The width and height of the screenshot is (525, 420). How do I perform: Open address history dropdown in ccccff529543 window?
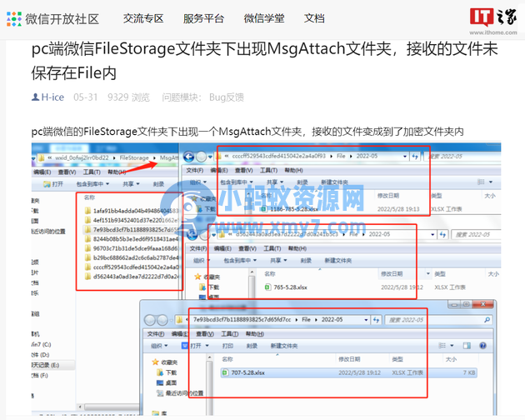(x=405, y=157)
